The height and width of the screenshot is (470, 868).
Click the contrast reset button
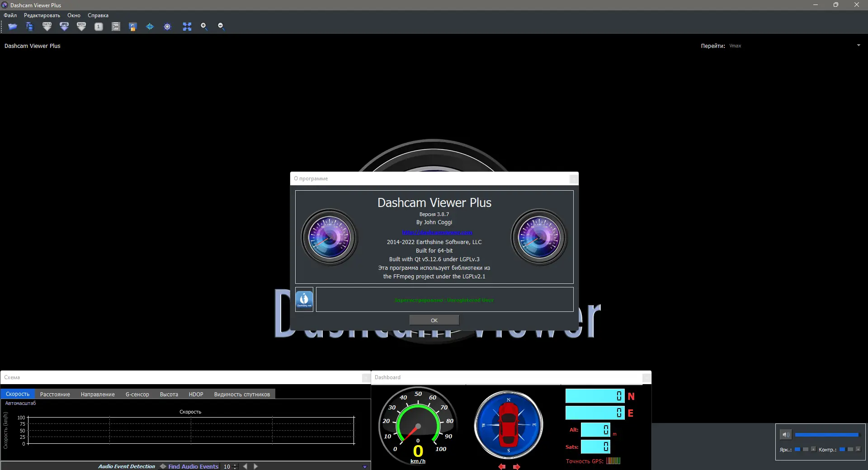(858, 449)
